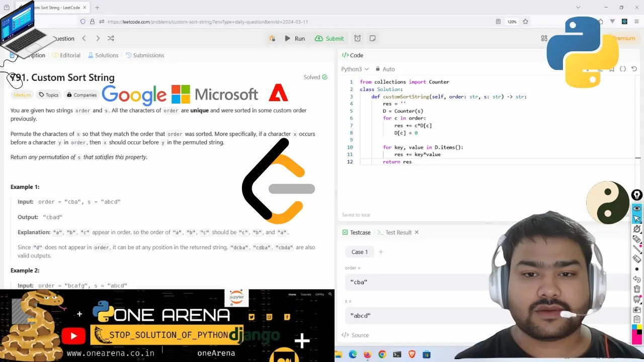Reset code to default with the revert icon
Image resolution: width=644 pixels, height=362 pixels.
(x=634, y=69)
